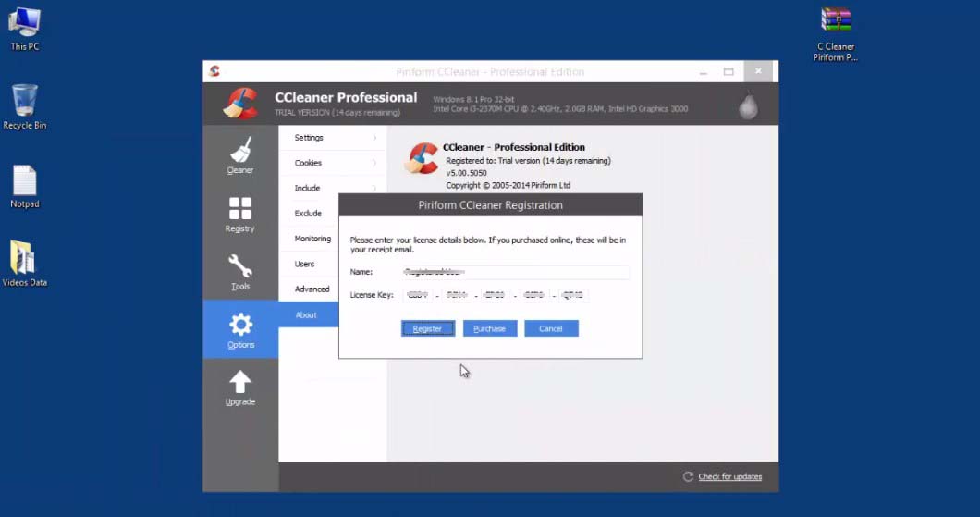The width and height of the screenshot is (980, 517).
Task: Open the Registry section in sidebar
Action: tap(240, 215)
